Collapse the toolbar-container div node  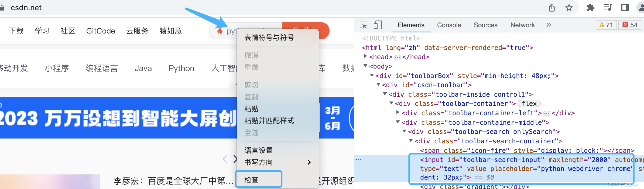391,103
